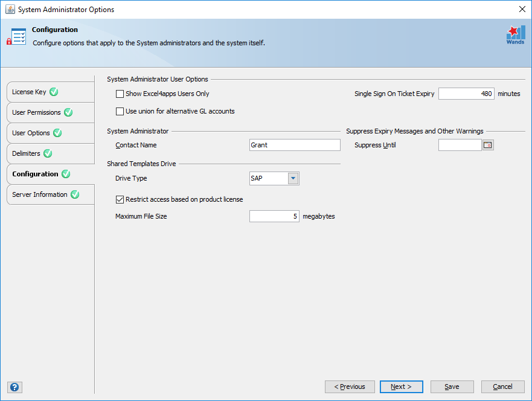Click the Single Sign On Ticket Expiry field

click(466, 94)
